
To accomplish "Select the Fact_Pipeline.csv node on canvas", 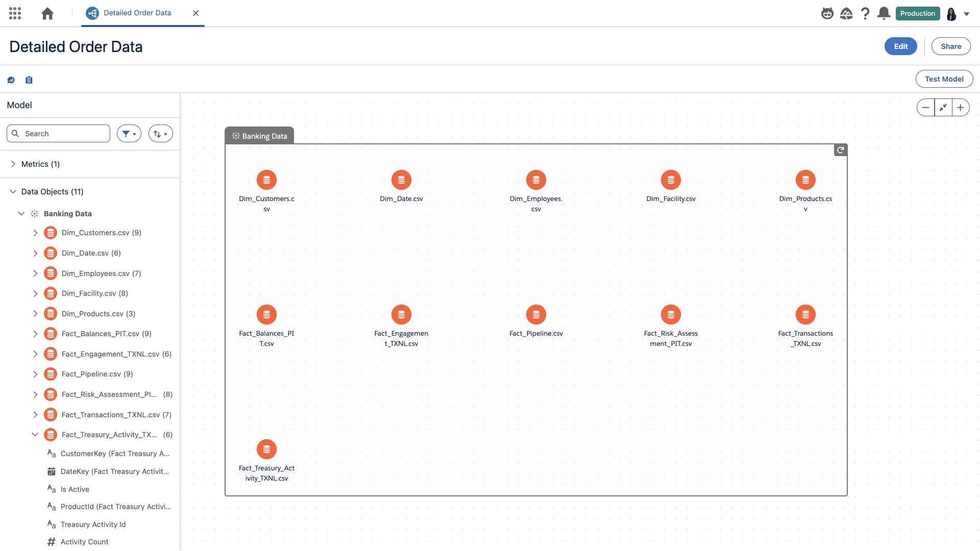I will (536, 315).
